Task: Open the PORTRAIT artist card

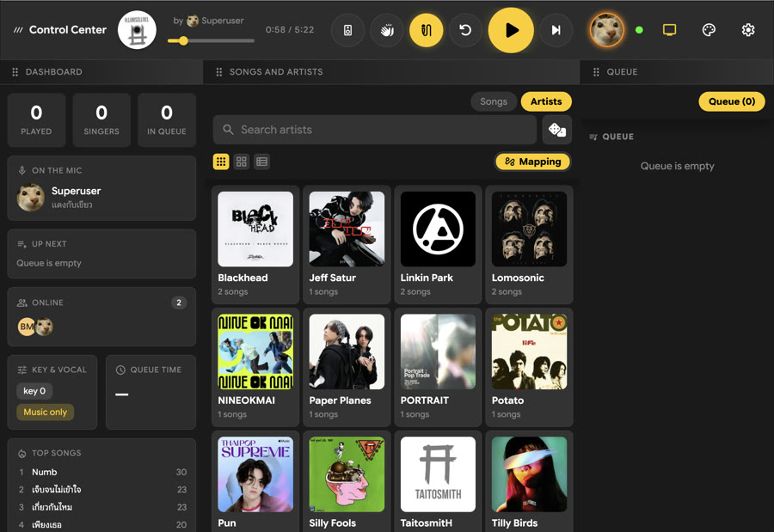Action: click(x=438, y=368)
